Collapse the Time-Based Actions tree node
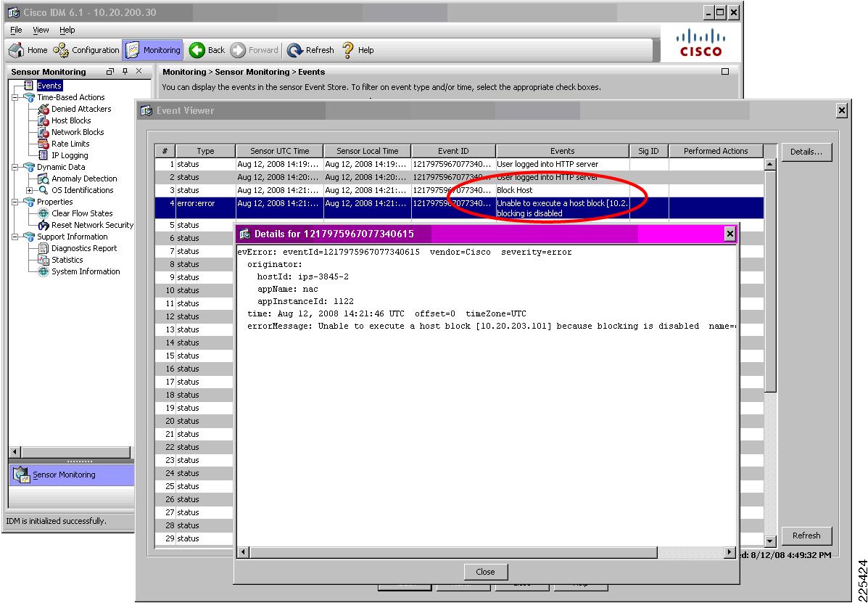Image resolution: width=868 pixels, height=603 pixels. coord(15,97)
